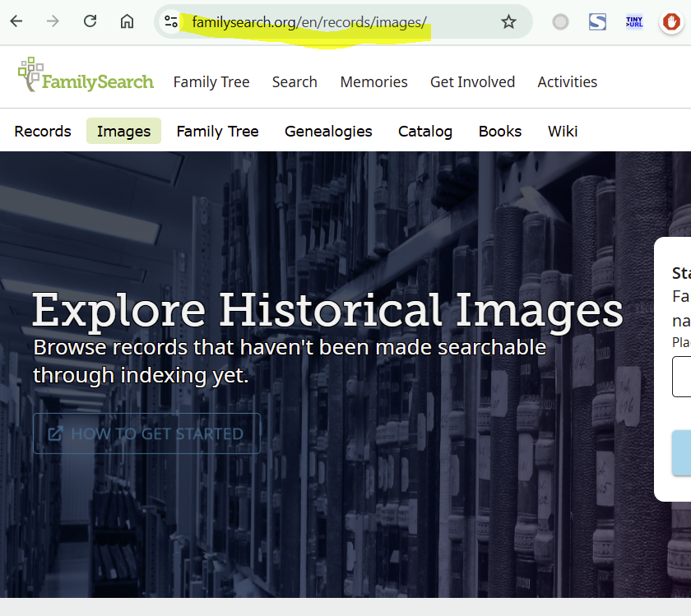The image size is (691, 616).
Task: Switch to the Family Tree sub-tab
Action: 217,132
